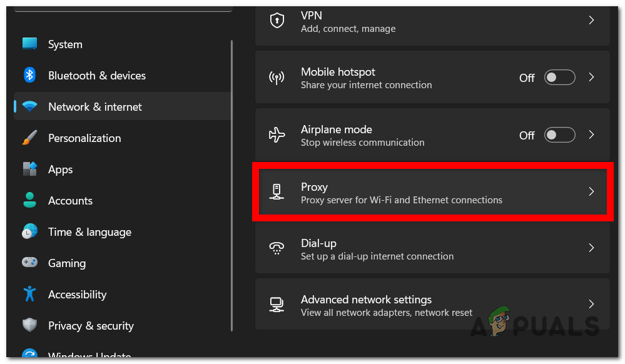This screenshot has width=625, height=364.
Task: Click the Bluetooth icon in sidebar
Action: [29, 76]
